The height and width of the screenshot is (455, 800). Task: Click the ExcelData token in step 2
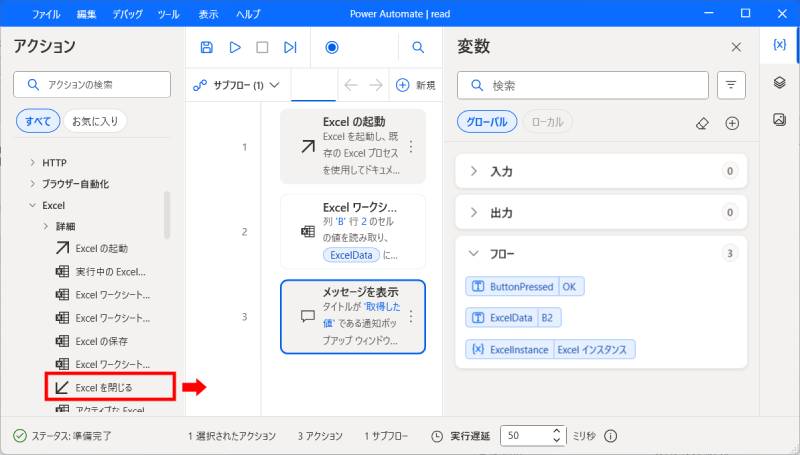point(351,255)
